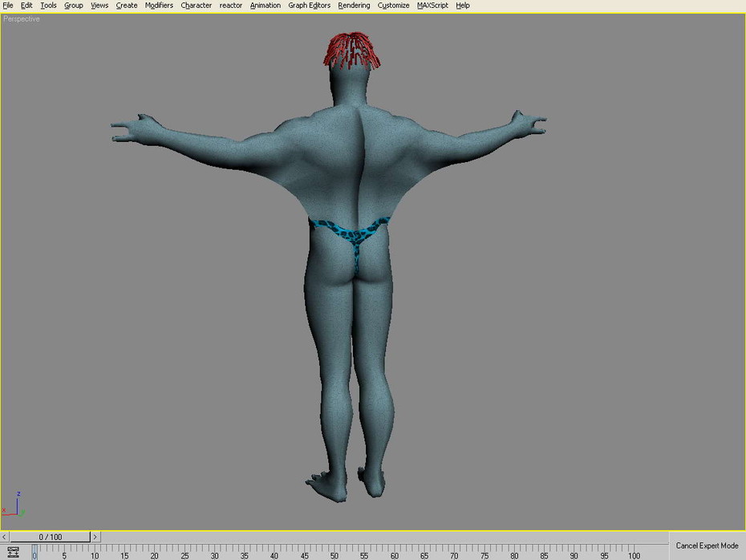Open the mini curve editor icon beside the track bar
The height and width of the screenshot is (560, 746).
pyautogui.click(x=13, y=552)
